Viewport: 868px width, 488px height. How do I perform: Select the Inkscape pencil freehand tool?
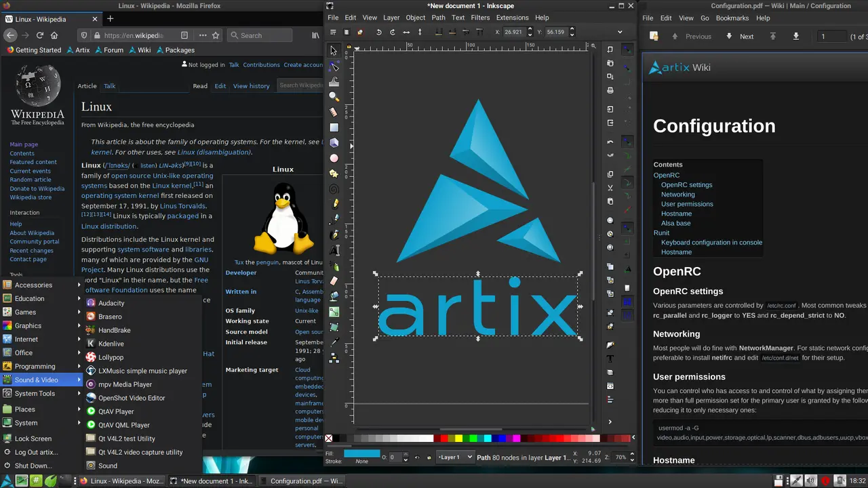[x=334, y=204]
